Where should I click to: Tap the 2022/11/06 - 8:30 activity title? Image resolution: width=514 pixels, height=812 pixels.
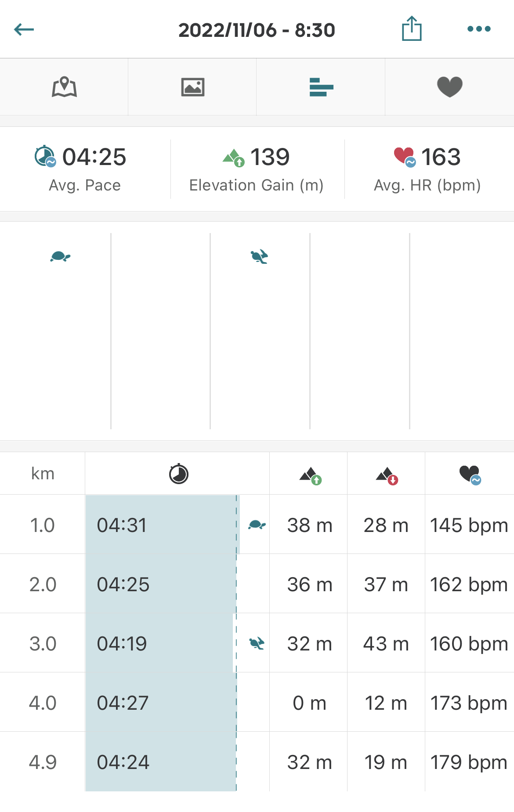tap(257, 30)
